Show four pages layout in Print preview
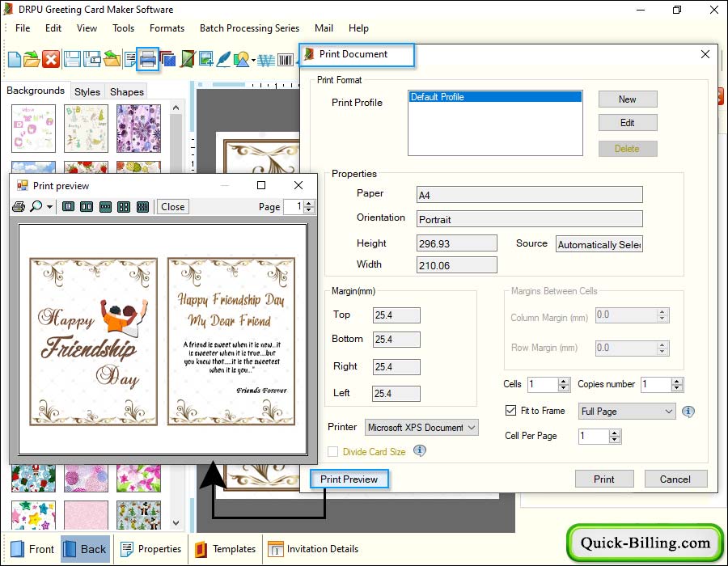Screen dimensions: 728x566 pos(124,206)
